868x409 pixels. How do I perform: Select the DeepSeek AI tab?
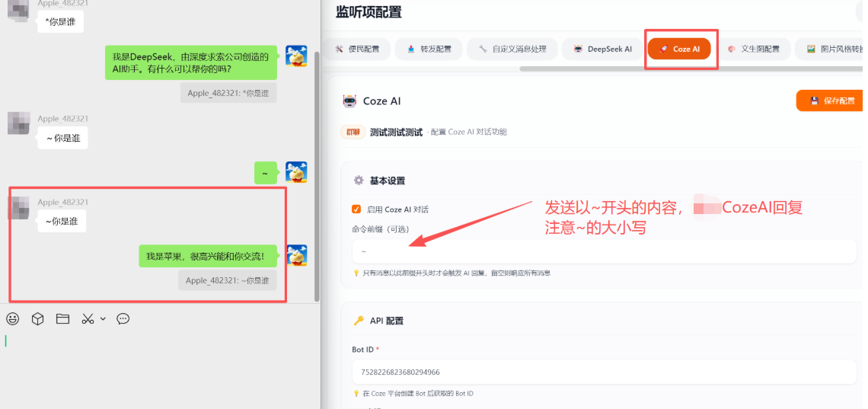click(x=602, y=50)
